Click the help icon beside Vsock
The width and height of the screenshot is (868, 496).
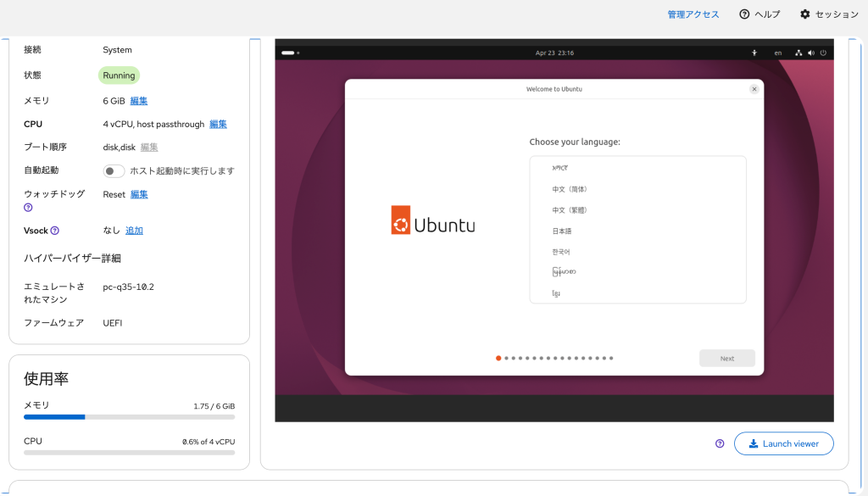(x=55, y=231)
